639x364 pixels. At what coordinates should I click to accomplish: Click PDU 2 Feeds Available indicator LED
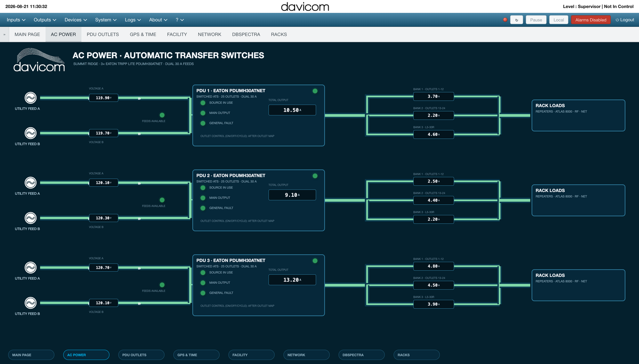tap(162, 200)
